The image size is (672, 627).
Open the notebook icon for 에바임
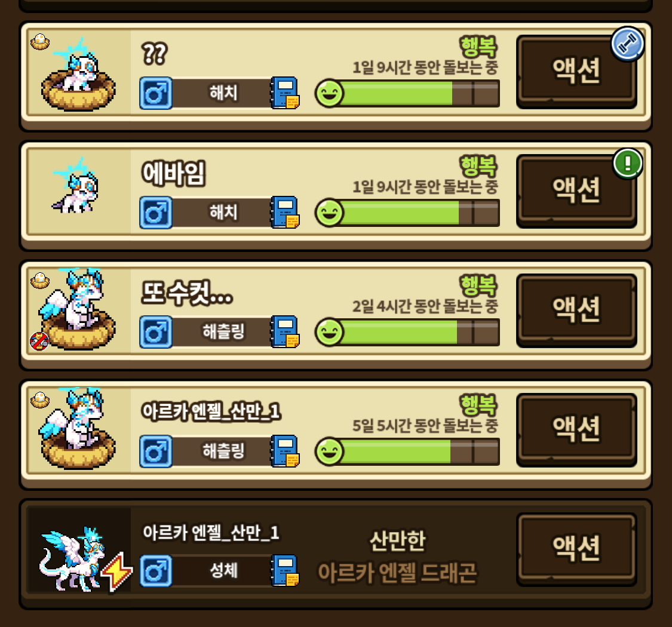(x=285, y=212)
